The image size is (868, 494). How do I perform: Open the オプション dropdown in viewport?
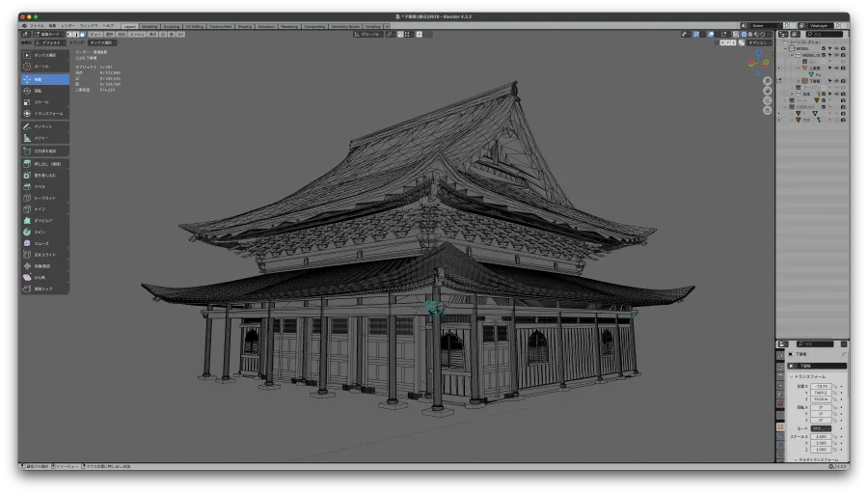(x=758, y=42)
